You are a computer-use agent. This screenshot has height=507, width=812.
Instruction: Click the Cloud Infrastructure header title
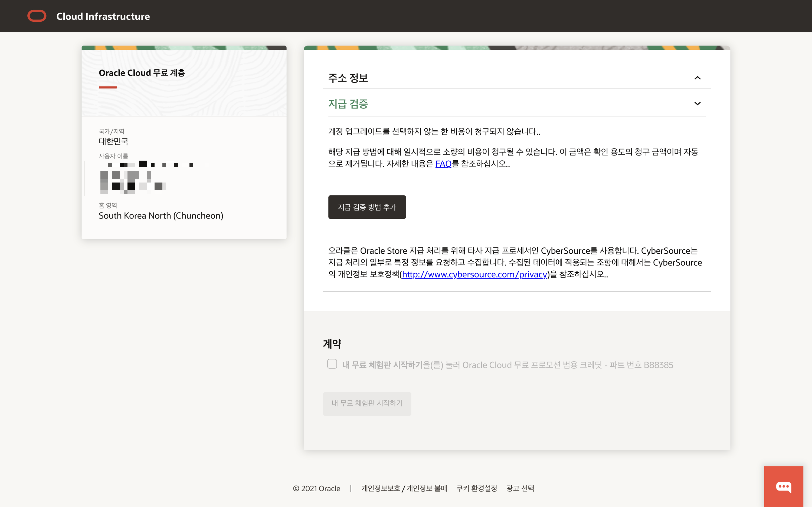point(103,16)
